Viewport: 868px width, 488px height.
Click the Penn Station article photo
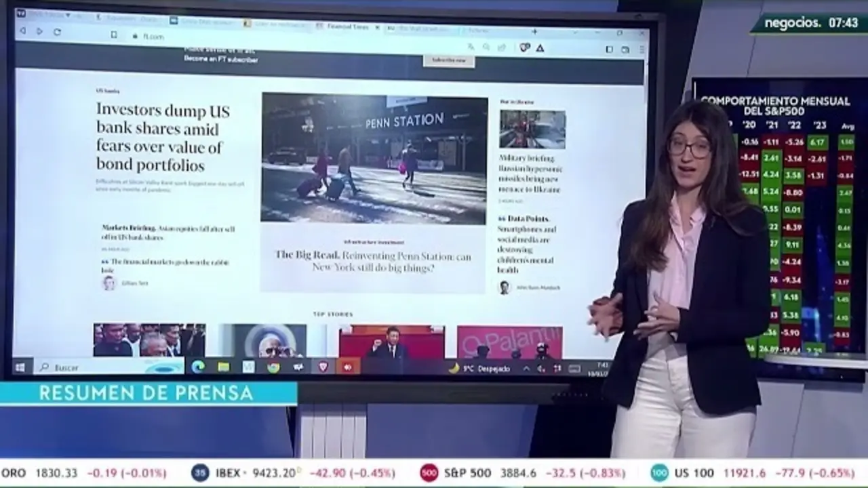(x=374, y=159)
